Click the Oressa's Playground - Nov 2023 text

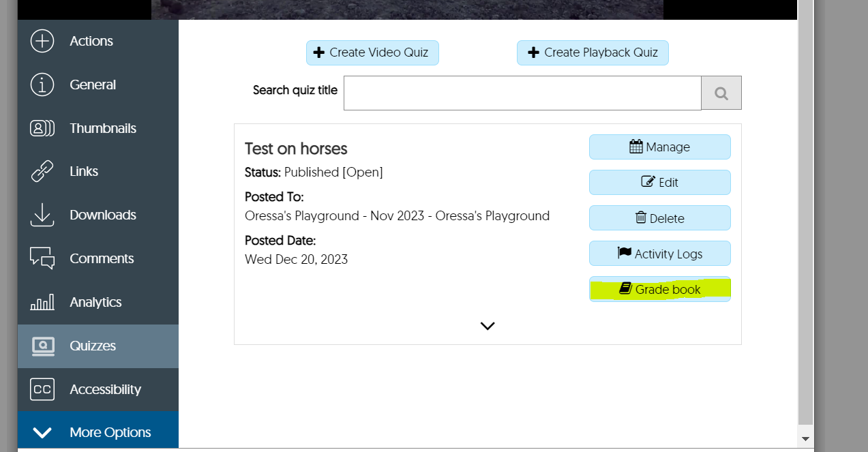pyautogui.click(x=397, y=216)
